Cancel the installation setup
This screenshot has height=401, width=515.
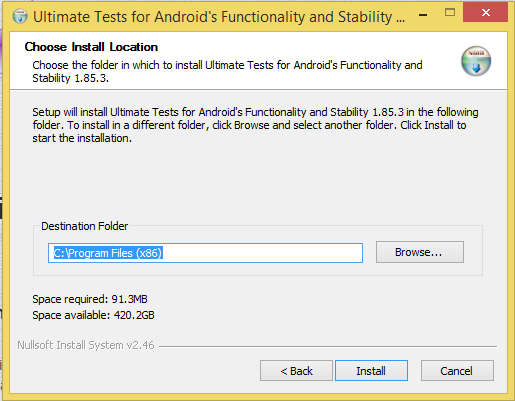457,370
